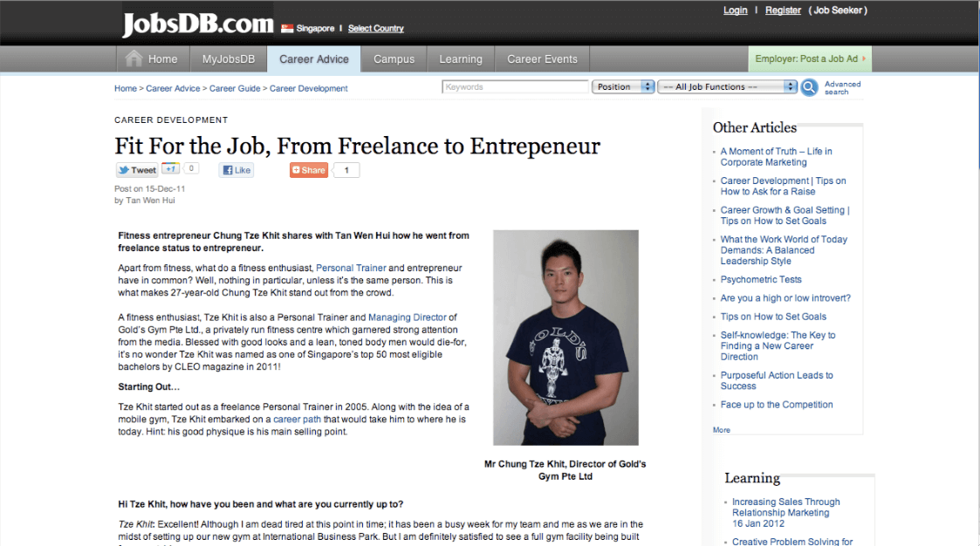Go to the Campus tab
Viewport: 980px width, 546px height.
click(x=394, y=59)
